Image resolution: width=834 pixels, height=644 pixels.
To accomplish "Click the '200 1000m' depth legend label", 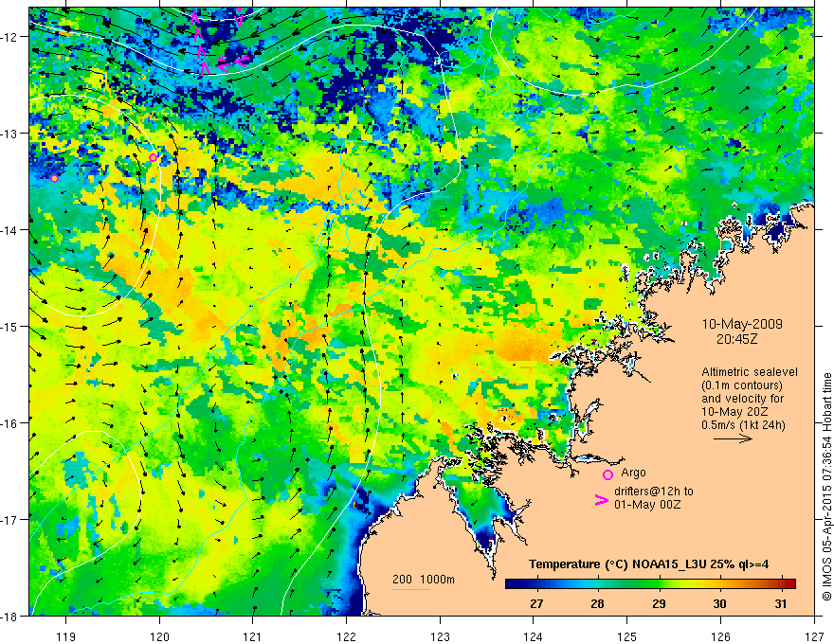I will tap(424, 580).
